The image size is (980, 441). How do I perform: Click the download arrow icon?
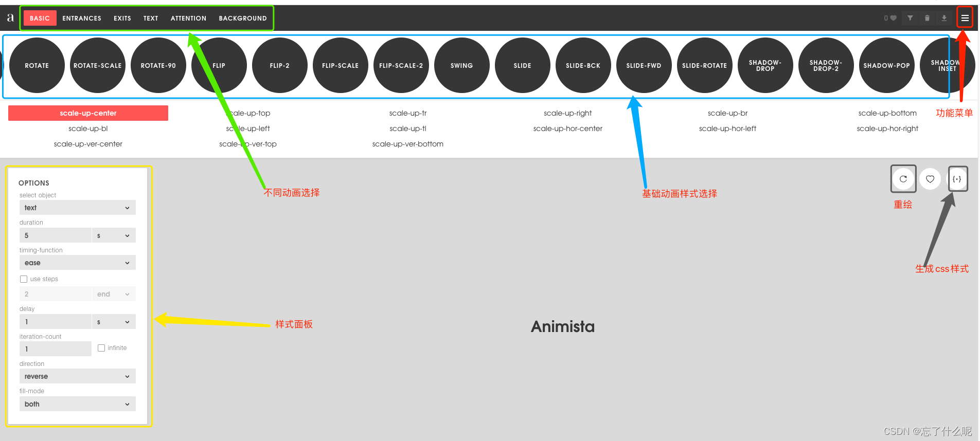click(944, 18)
